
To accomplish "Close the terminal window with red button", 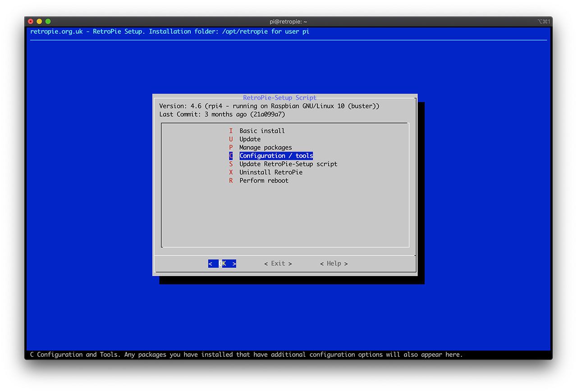I will [31, 21].
